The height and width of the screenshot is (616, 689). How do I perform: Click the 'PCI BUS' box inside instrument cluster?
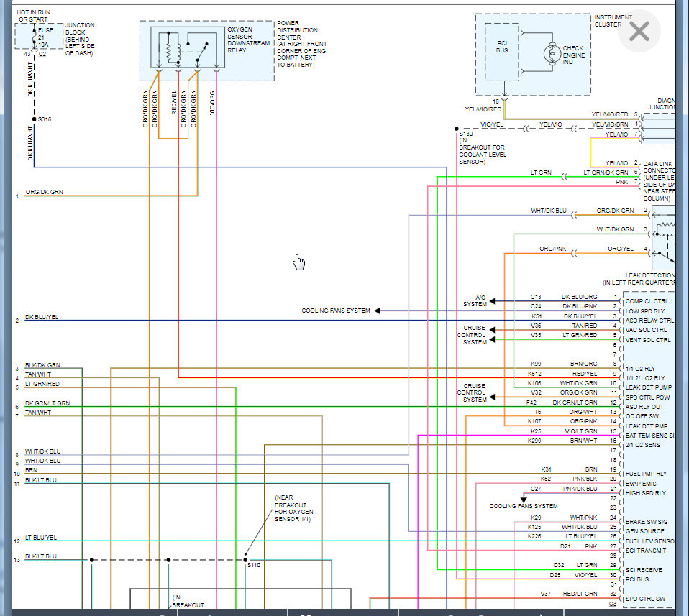502,52
